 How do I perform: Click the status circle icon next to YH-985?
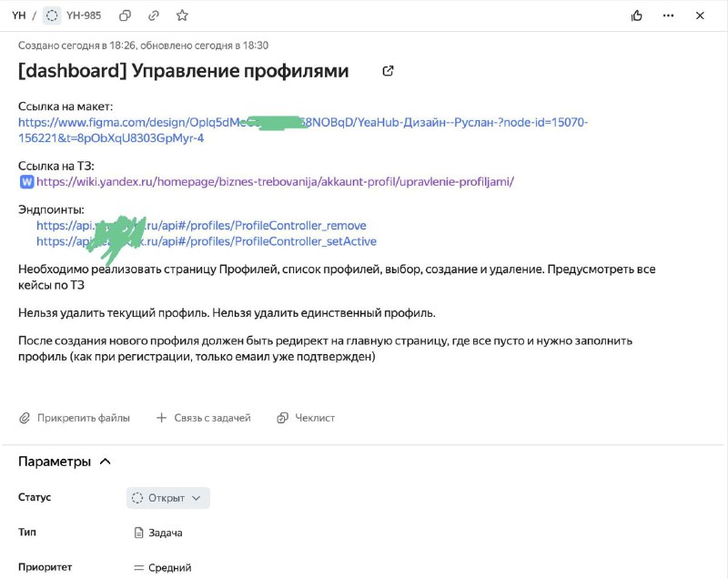coord(52,15)
